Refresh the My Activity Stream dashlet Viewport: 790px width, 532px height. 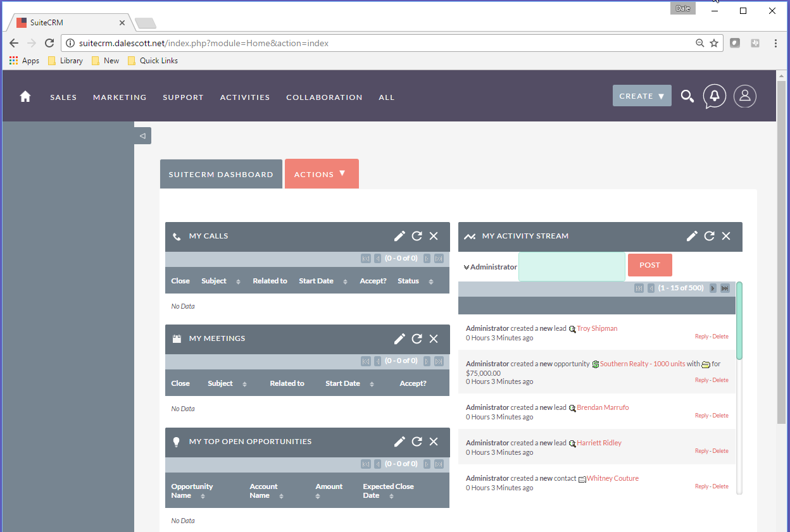click(709, 236)
